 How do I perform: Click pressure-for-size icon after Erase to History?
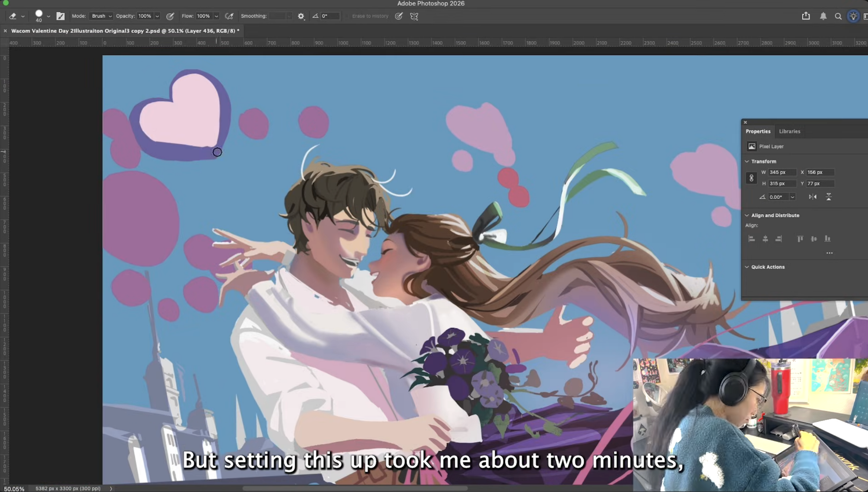[399, 16]
